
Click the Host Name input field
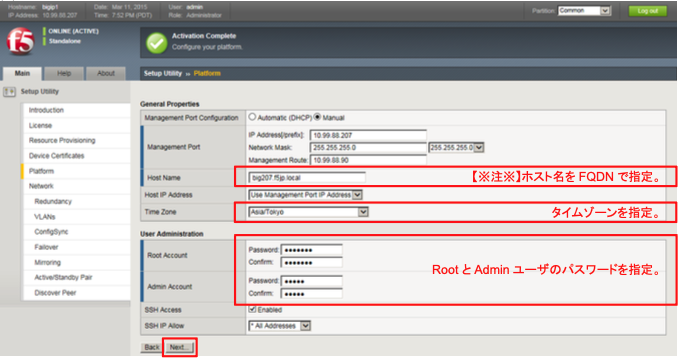(307, 177)
